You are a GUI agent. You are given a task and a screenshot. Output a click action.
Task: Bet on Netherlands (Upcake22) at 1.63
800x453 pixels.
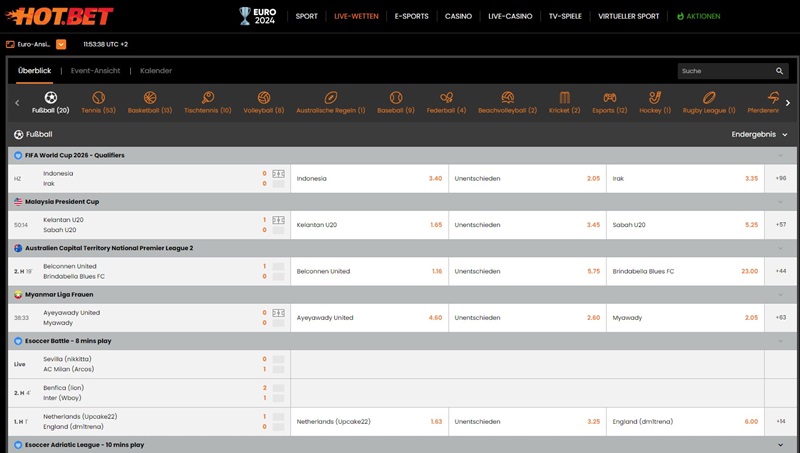click(x=369, y=422)
